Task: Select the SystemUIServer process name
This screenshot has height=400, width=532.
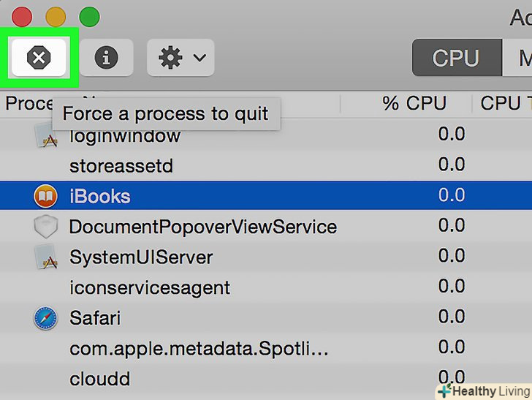Action: click(x=141, y=257)
